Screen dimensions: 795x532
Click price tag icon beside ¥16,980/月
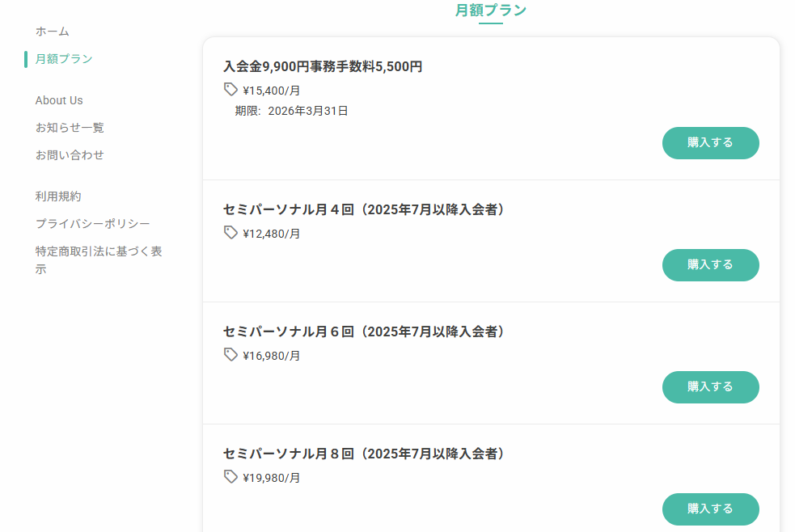click(230, 355)
